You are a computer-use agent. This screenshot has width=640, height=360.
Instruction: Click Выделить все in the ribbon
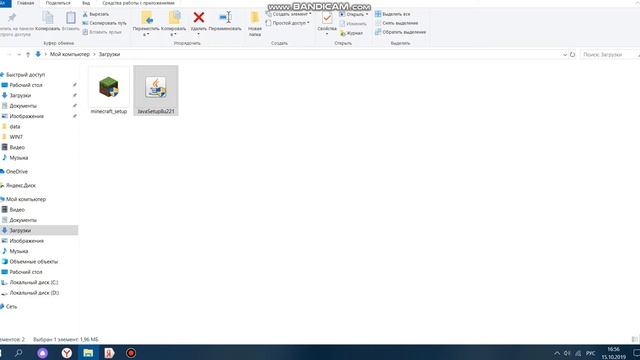[393, 14]
